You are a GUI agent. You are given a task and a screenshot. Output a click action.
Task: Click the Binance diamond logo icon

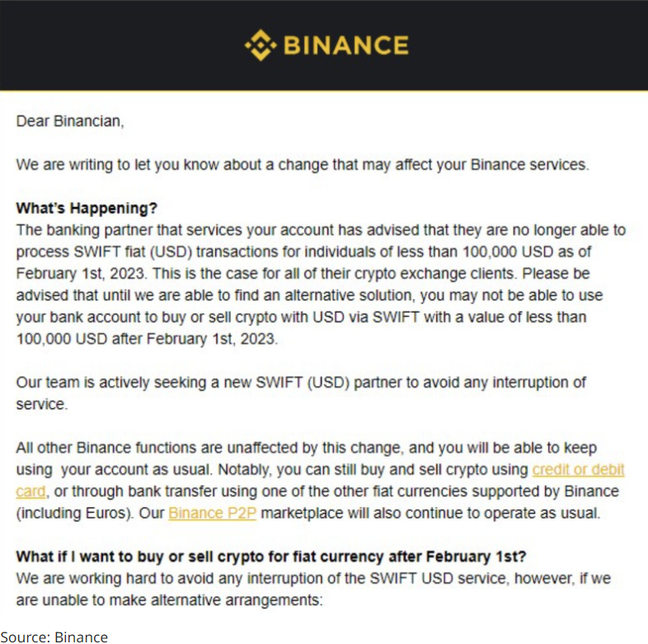pyautogui.click(x=261, y=45)
